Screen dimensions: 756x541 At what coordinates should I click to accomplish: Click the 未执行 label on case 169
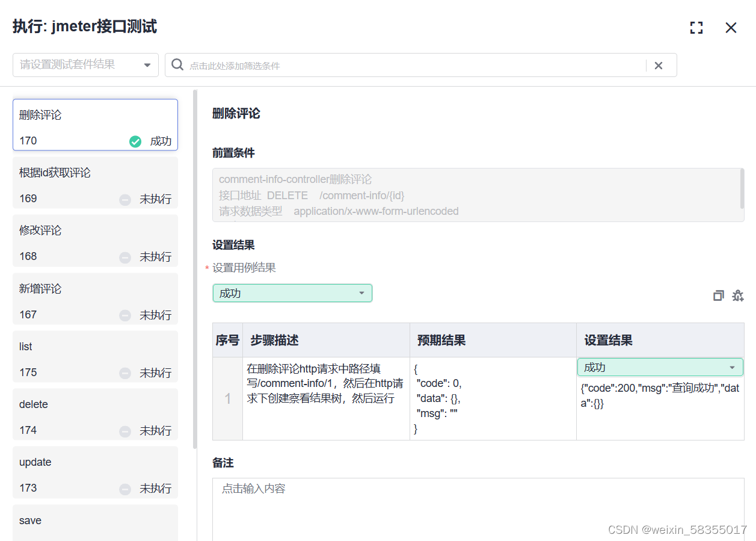(x=156, y=199)
